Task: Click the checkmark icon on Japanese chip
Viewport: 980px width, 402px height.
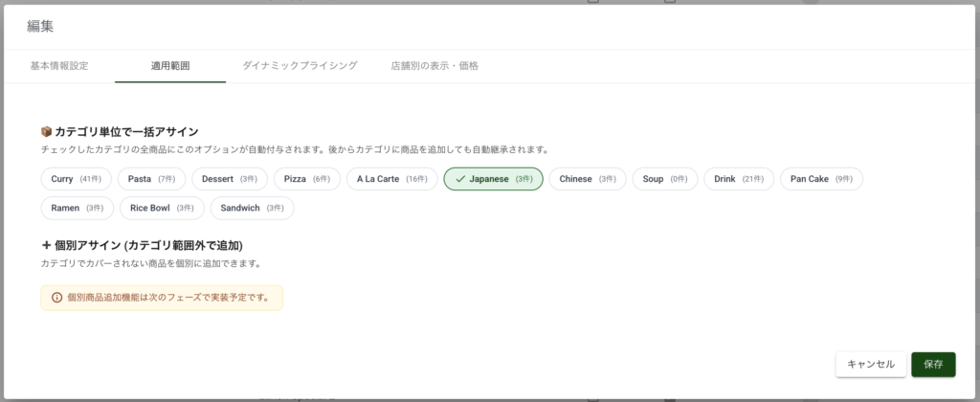Action: click(460, 179)
